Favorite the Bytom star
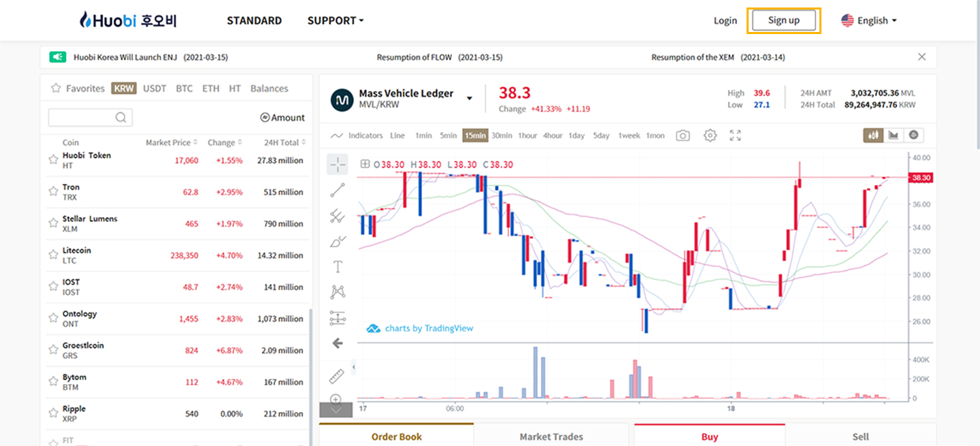 [53, 382]
